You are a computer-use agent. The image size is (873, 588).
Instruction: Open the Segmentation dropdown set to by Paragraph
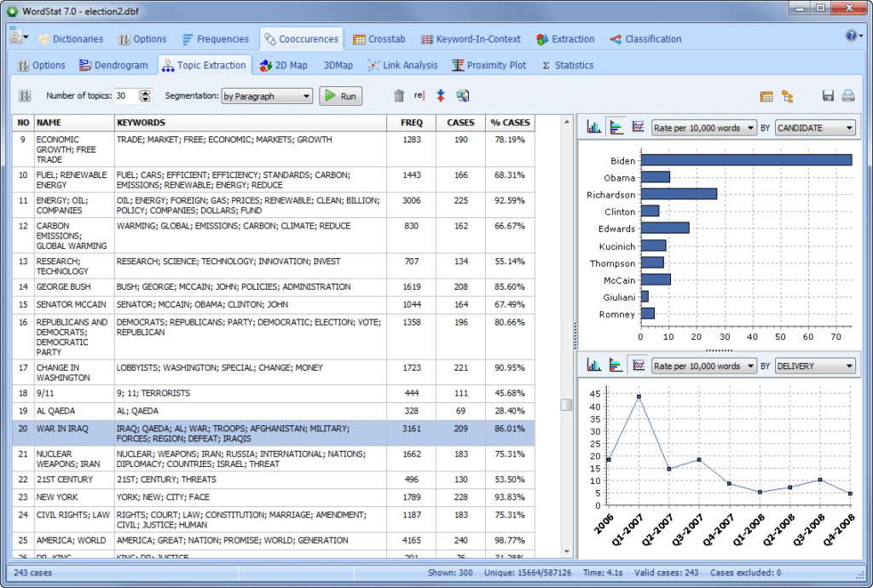(267, 96)
